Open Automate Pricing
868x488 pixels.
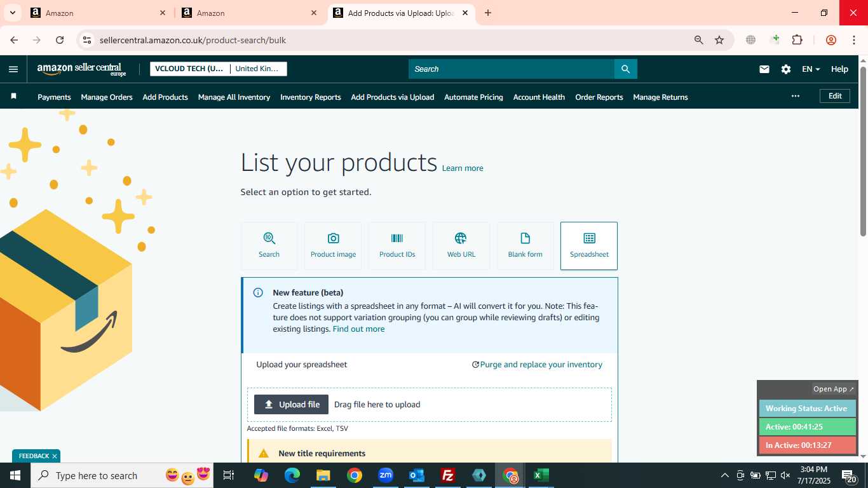tap(473, 97)
